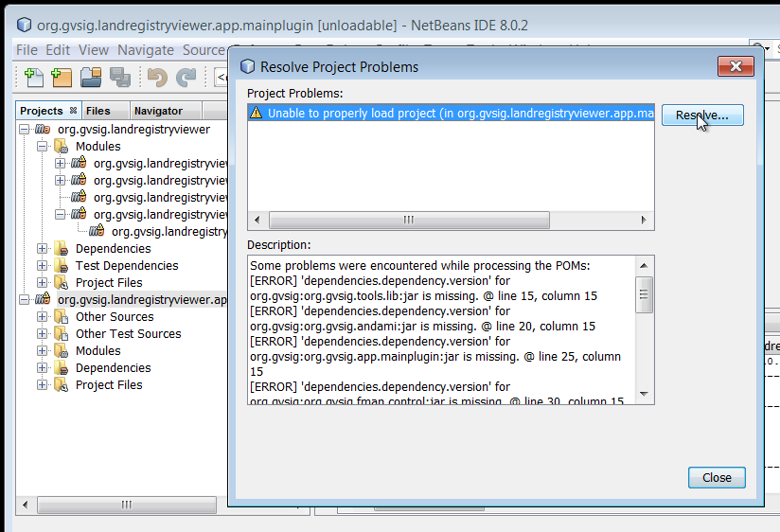The image size is (780, 532).
Task: Click the Redo toolbar icon
Action: 186,78
